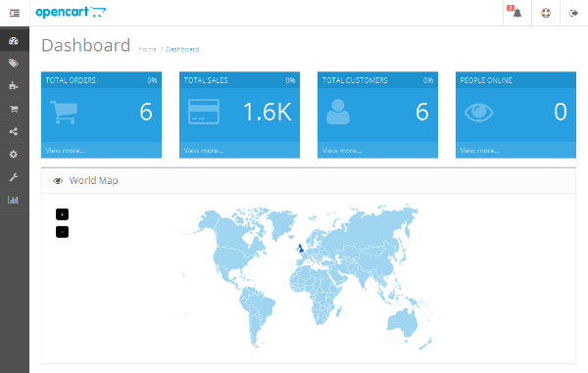588x373 pixels.
Task: Click the 0% badge in Total Sales tile
Action: click(x=290, y=80)
